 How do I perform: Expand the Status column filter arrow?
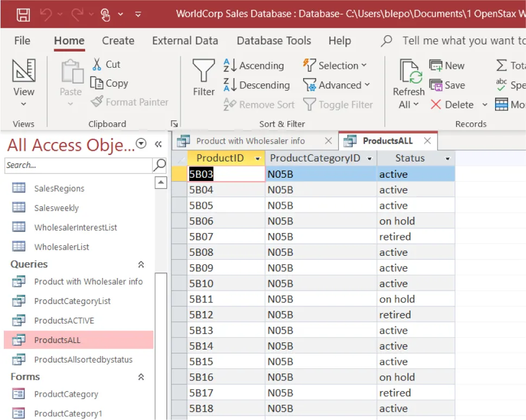tap(447, 158)
